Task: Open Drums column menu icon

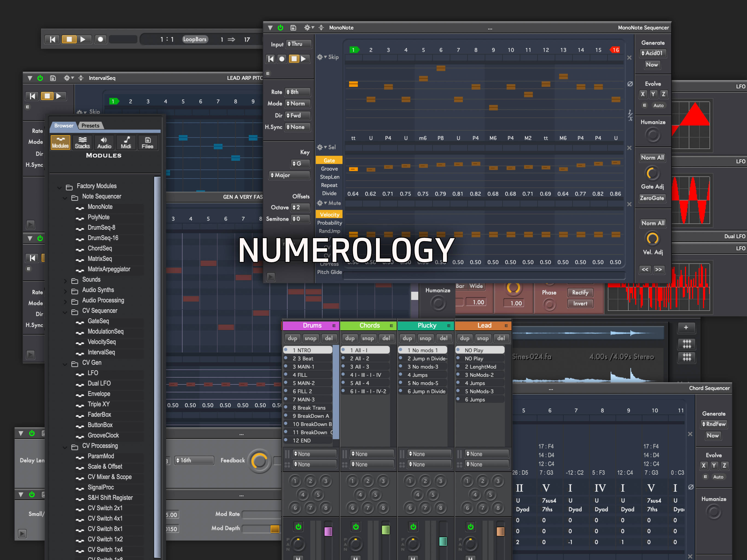Action: pyautogui.click(x=334, y=326)
